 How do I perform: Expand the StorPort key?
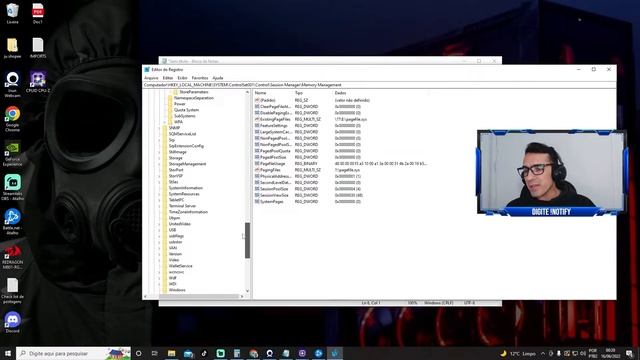160,170
